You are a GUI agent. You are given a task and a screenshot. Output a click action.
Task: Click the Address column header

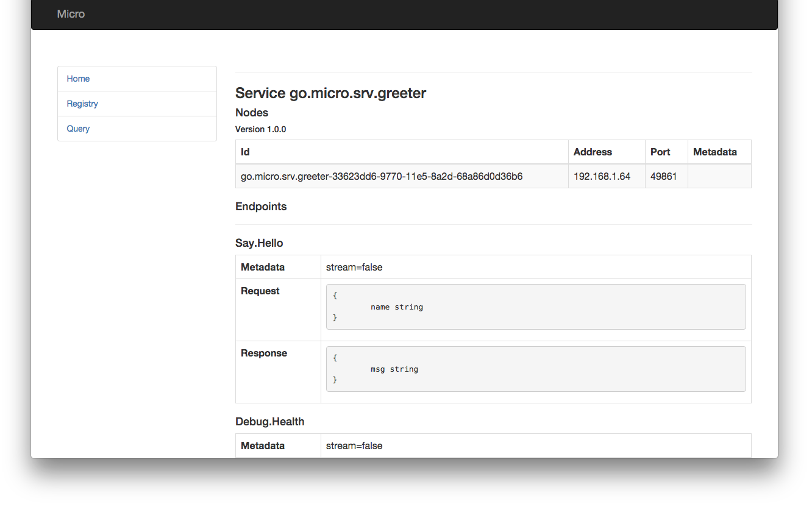coord(607,152)
